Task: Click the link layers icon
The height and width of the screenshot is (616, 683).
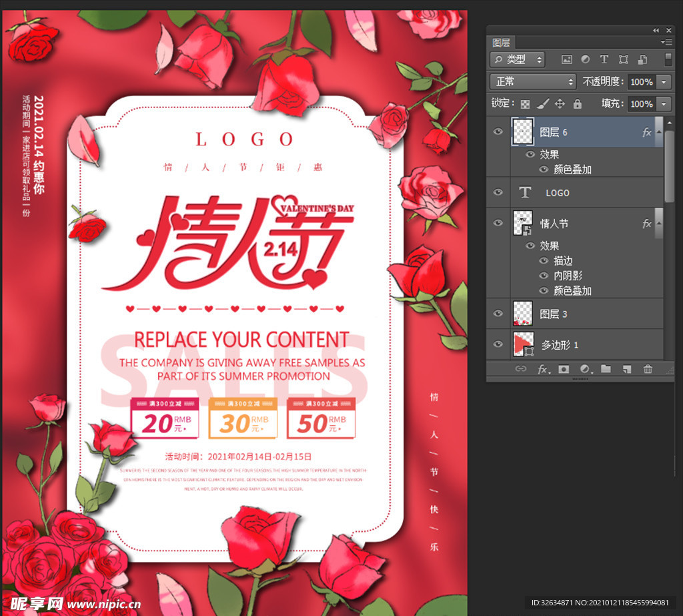Action: (520, 369)
